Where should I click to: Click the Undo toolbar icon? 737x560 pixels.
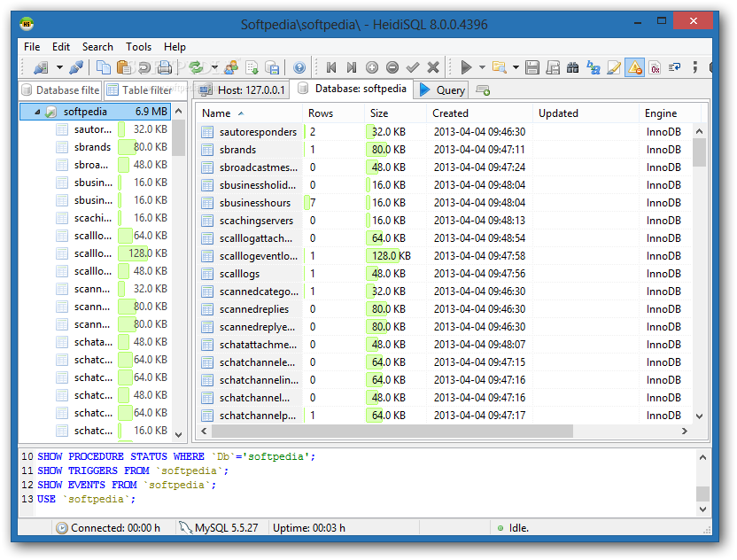point(144,67)
